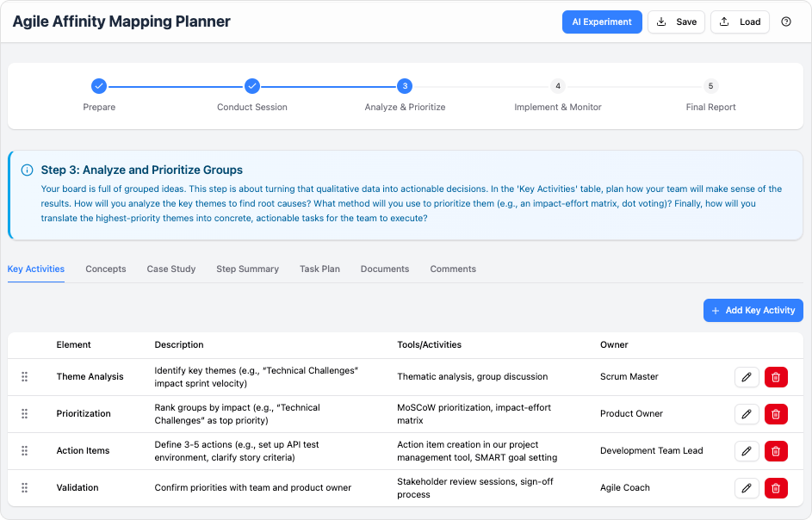Click the Element column header
812x520 pixels.
point(73,344)
